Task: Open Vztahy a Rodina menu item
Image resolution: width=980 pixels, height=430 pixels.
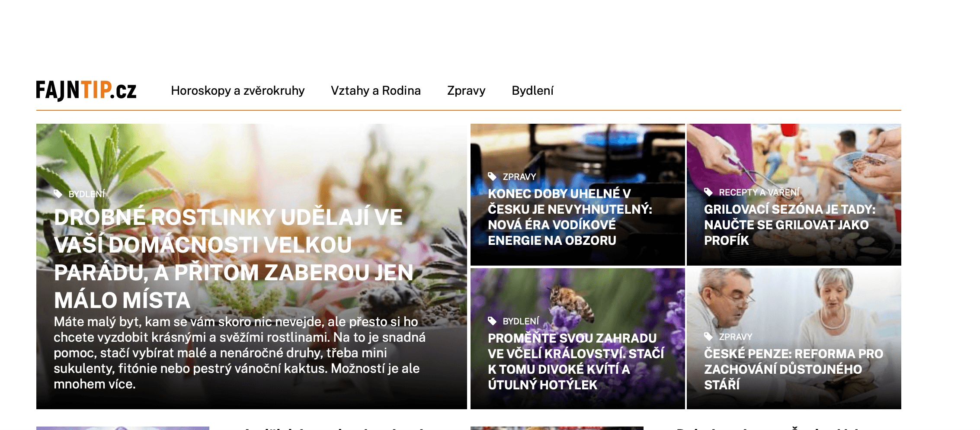Action: click(x=376, y=90)
